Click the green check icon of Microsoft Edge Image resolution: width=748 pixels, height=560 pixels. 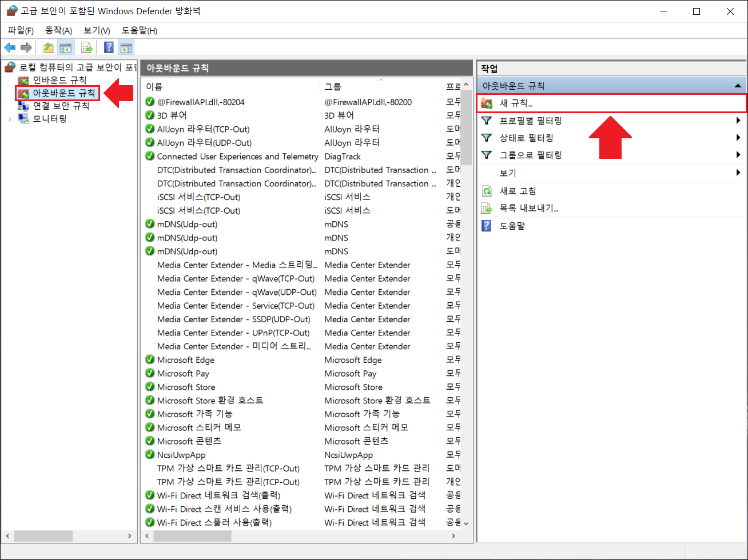click(x=150, y=360)
